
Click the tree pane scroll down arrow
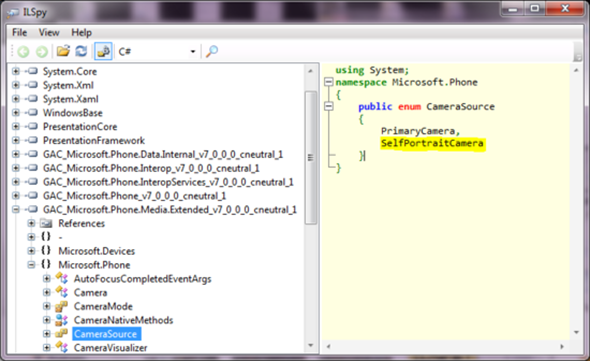coord(310,345)
